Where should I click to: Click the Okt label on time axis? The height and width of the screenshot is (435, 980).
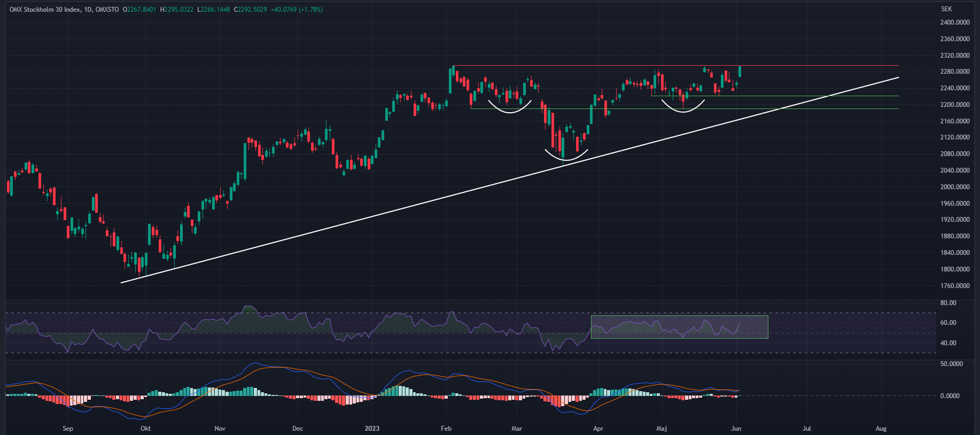pyautogui.click(x=145, y=429)
